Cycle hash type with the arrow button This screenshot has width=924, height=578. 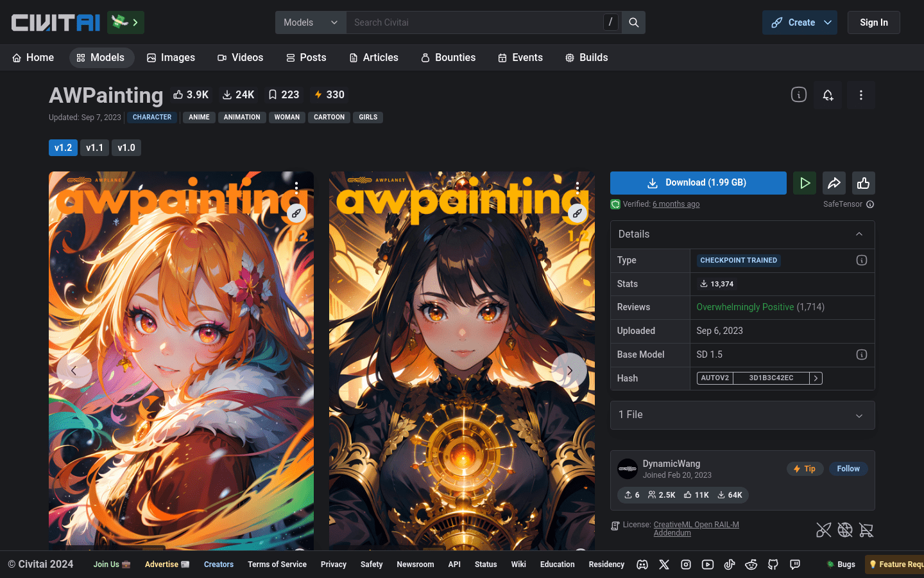point(816,378)
